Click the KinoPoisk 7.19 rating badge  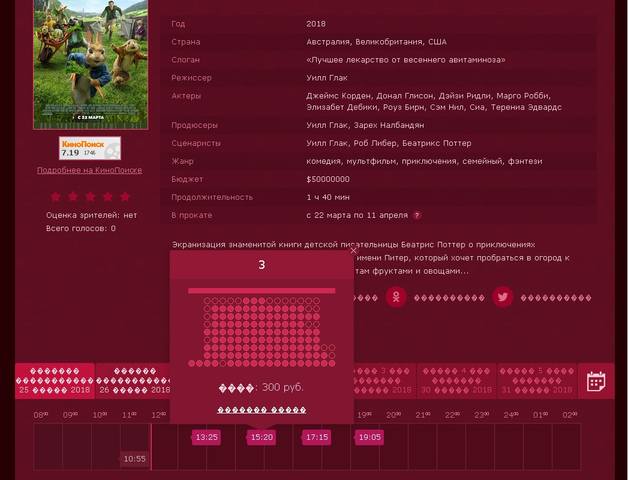click(x=90, y=148)
